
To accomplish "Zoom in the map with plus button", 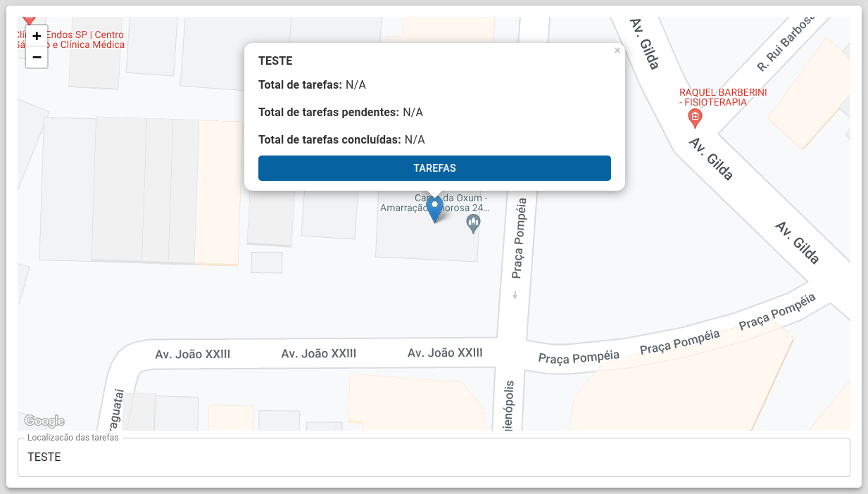I will [x=37, y=36].
